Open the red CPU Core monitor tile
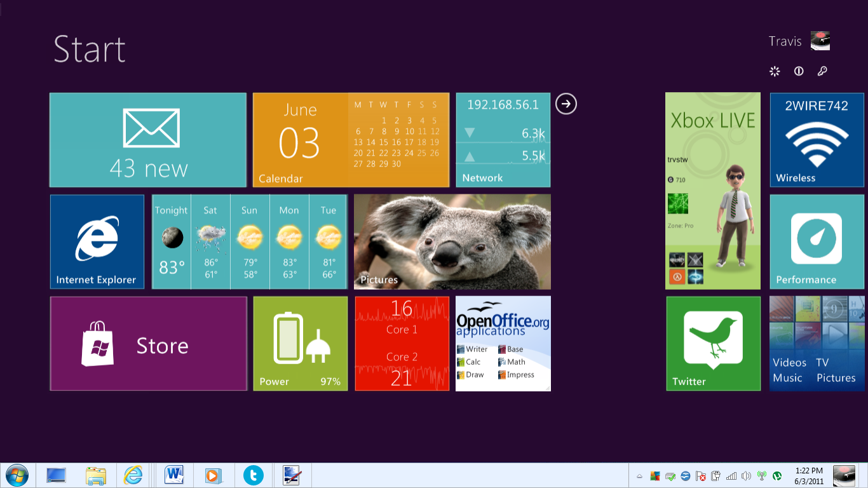This screenshot has height=488, width=868. coord(402,343)
